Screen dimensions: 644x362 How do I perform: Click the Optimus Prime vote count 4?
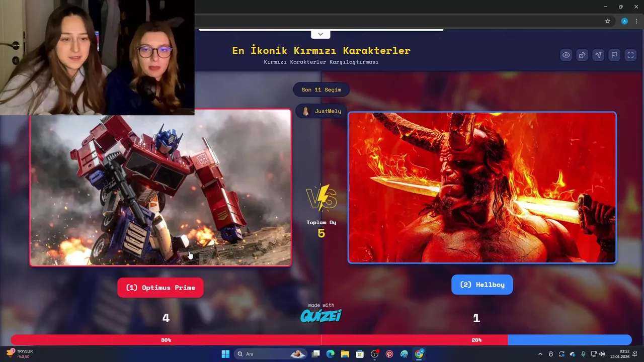(166, 318)
